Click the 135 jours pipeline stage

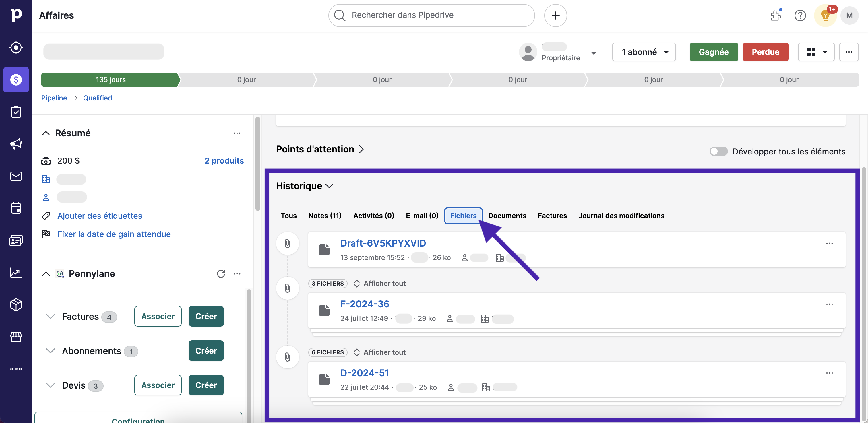point(110,80)
